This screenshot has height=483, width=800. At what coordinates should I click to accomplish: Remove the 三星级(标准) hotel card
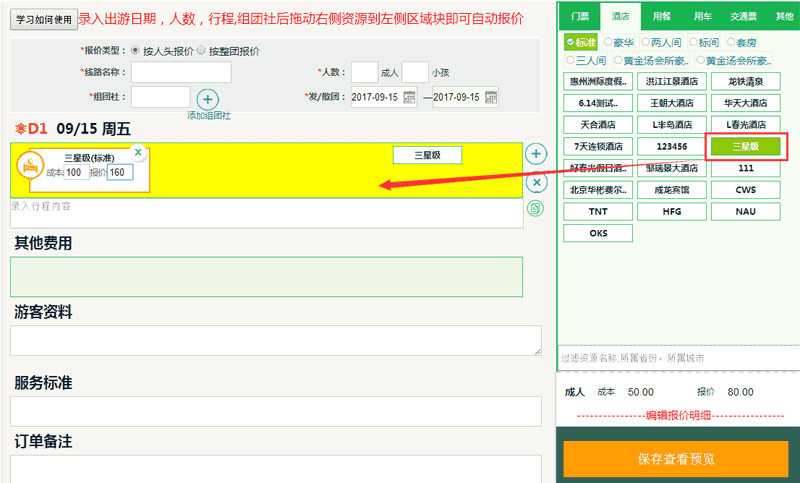[x=139, y=152]
